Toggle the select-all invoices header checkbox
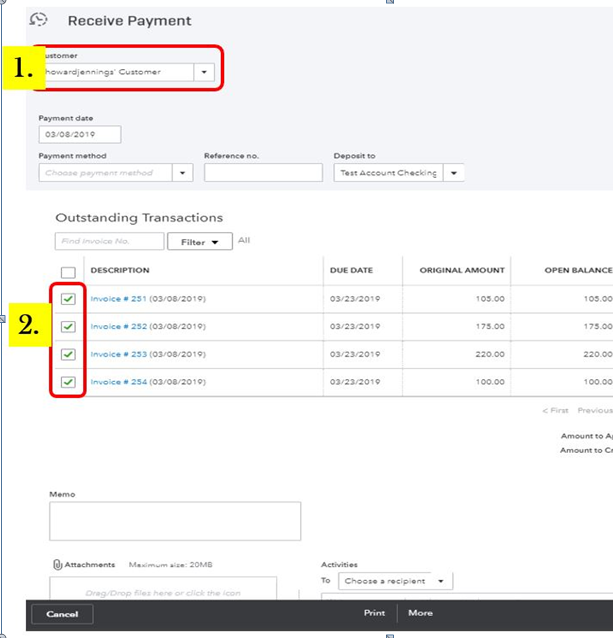 click(x=68, y=272)
